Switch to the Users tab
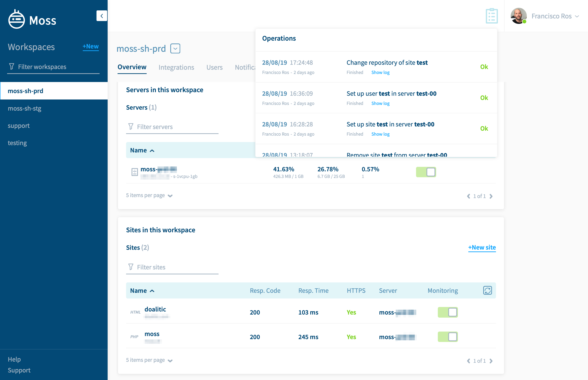Screen dimensions: 588x380 (214, 67)
